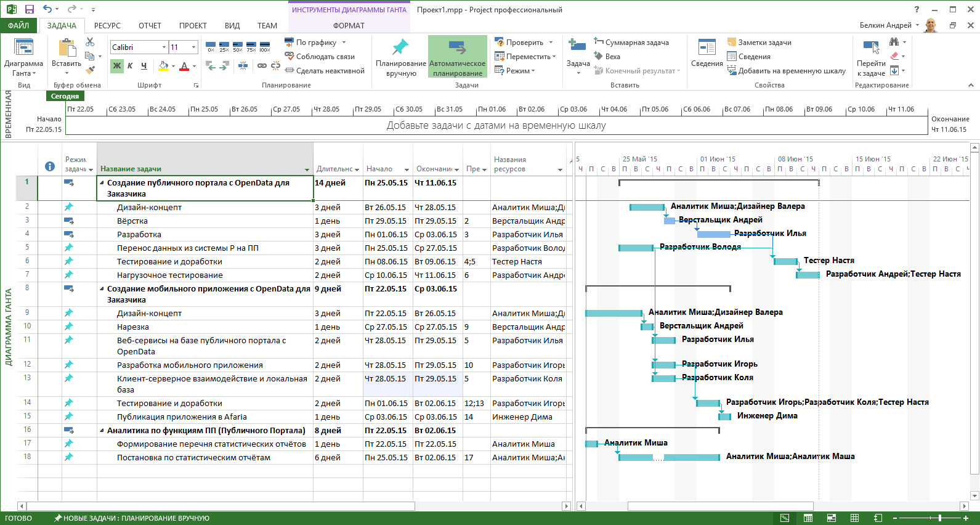Switch to the ПРОЕКТ tab

coord(193,25)
